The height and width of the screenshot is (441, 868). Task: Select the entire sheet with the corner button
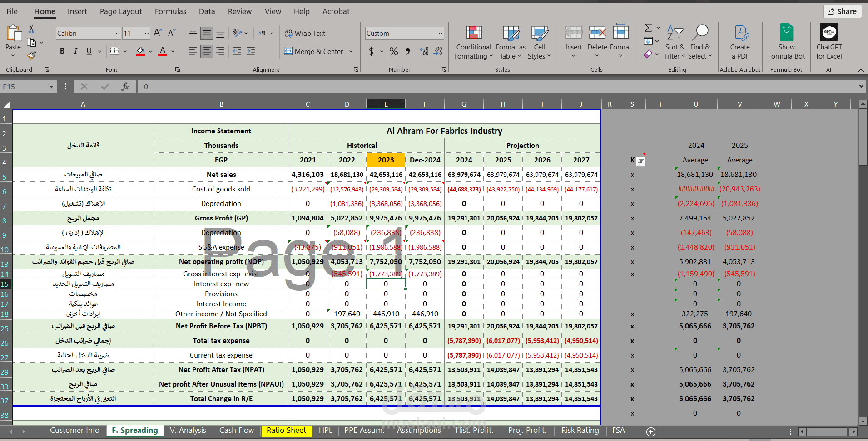[7, 104]
